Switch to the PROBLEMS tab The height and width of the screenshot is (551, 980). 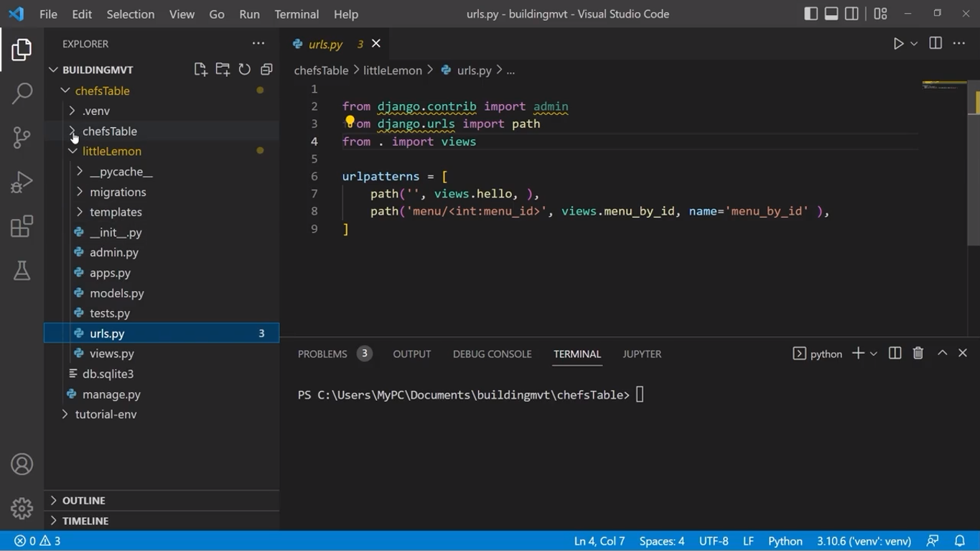[322, 353]
